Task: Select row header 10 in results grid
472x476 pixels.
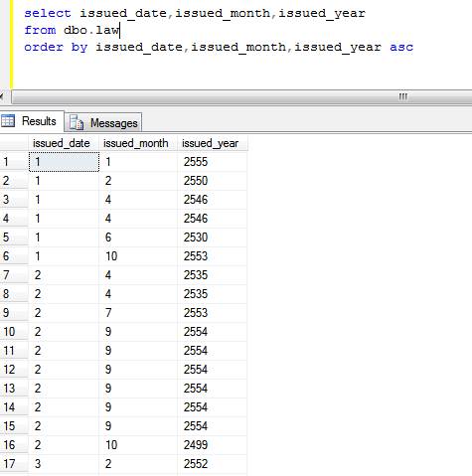Action: [x=14, y=332]
